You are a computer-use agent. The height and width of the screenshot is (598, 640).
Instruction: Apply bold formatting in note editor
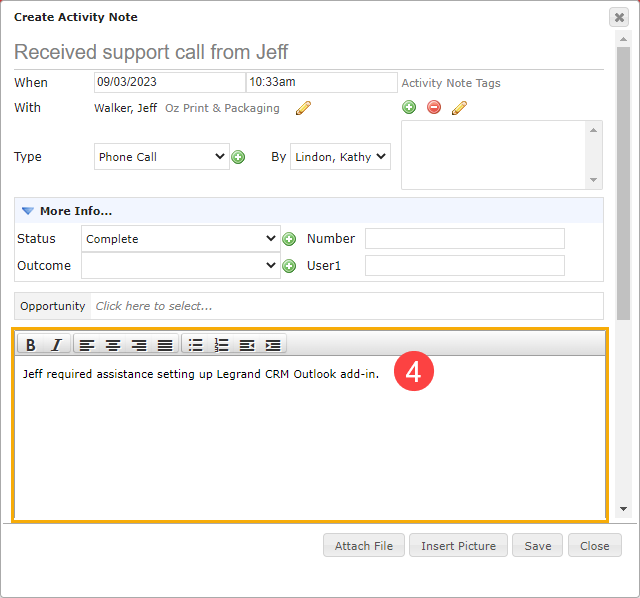30,345
